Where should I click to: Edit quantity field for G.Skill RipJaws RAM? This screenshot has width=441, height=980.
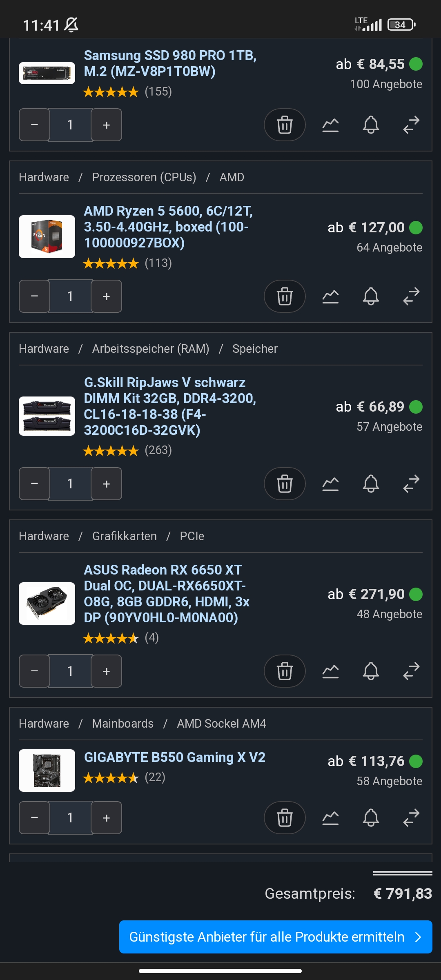pyautogui.click(x=70, y=483)
